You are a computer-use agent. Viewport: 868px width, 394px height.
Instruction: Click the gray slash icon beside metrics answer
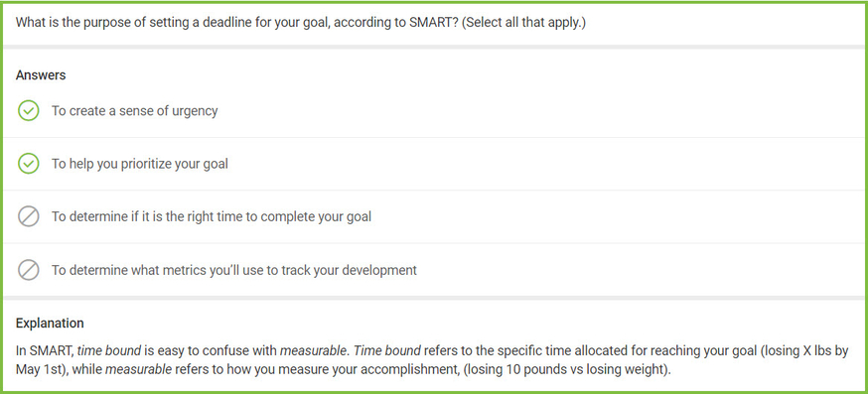[x=28, y=270]
